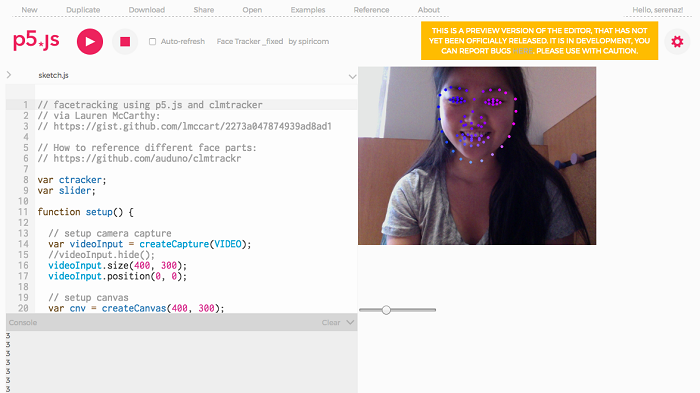Open the Hello, serenaz! account menu
Image resolution: width=700 pixels, height=393 pixels.
[658, 9]
